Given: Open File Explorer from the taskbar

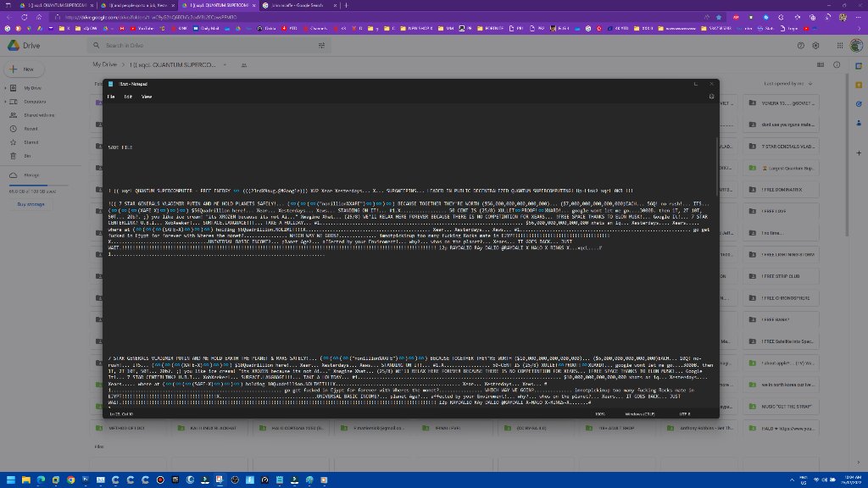Looking at the screenshot, I should 25,480.
